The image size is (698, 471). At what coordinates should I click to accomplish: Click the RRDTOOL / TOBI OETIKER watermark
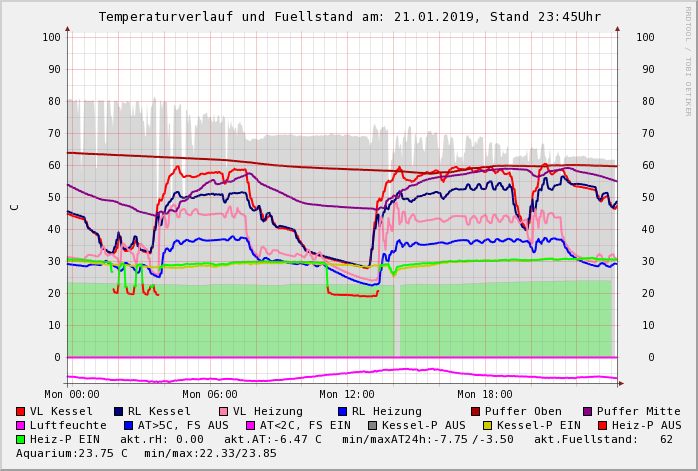[688, 60]
